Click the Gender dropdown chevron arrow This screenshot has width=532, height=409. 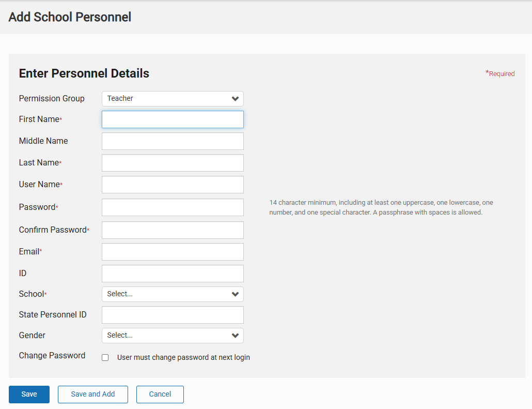(235, 336)
